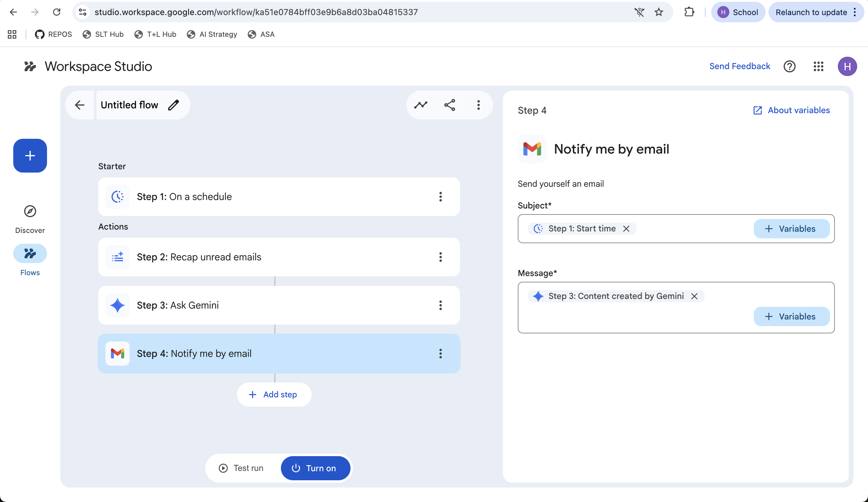The image size is (868, 502).
Task: Open the ASA bookmark
Action: [x=261, y=34]
